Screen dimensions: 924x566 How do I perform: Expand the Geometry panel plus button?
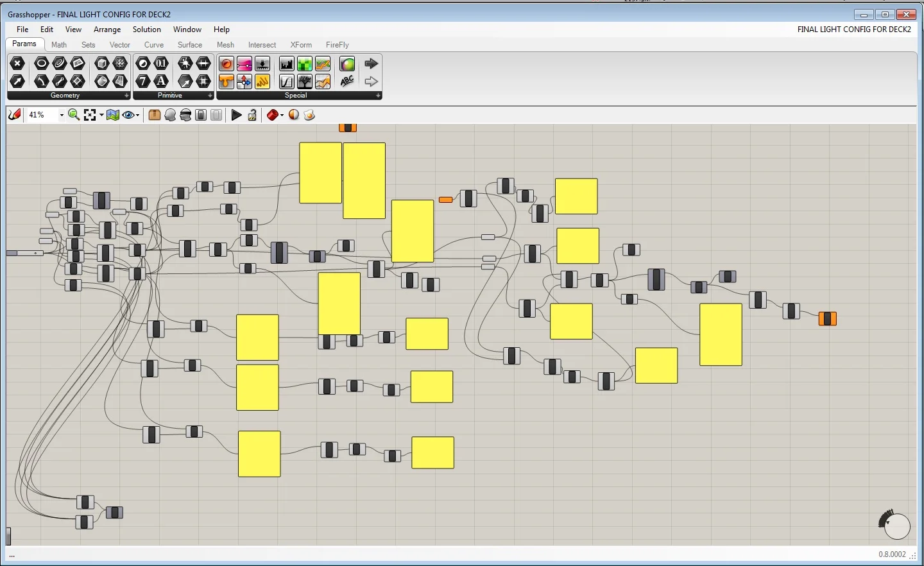(126, 96)
